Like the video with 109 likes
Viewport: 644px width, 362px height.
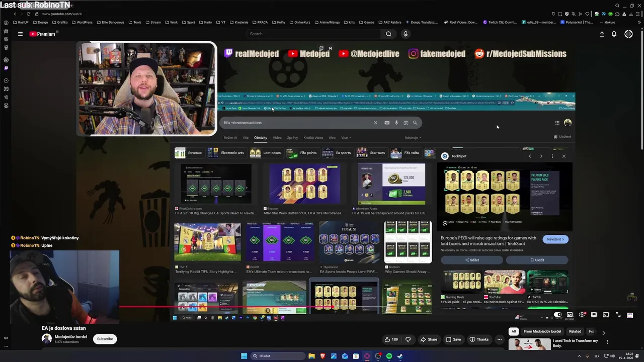pyautogui.click(x=391, y=339)
